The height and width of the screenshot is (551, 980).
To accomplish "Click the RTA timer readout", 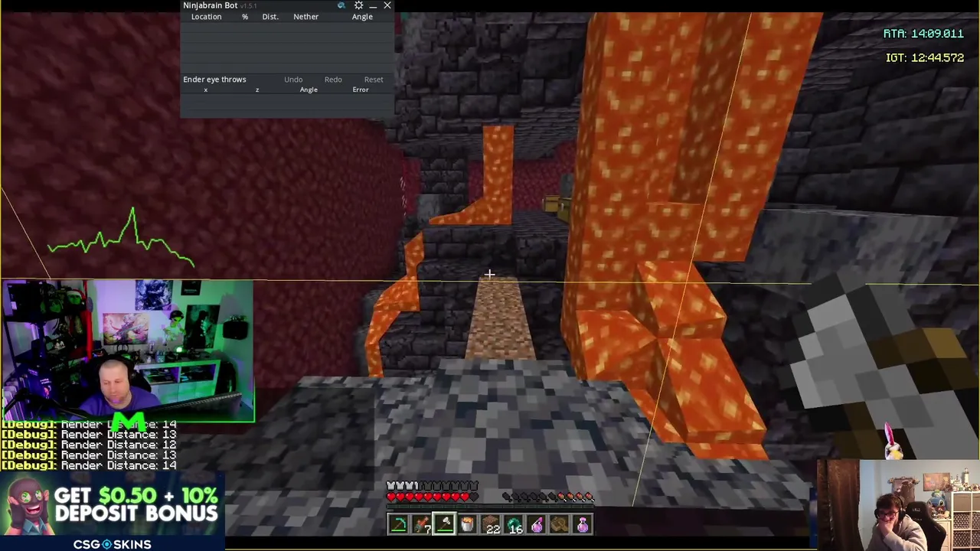I will [x=923, y=34].
